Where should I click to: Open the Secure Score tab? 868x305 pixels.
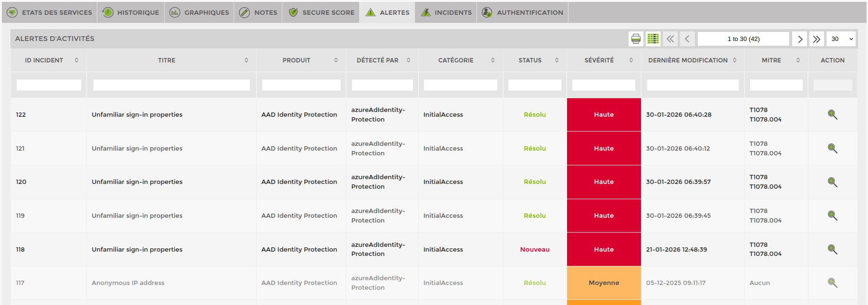[322, 12]
